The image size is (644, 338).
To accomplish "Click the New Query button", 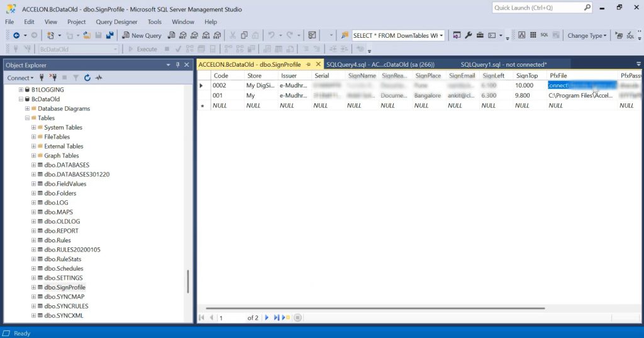I will coord(142,35).
